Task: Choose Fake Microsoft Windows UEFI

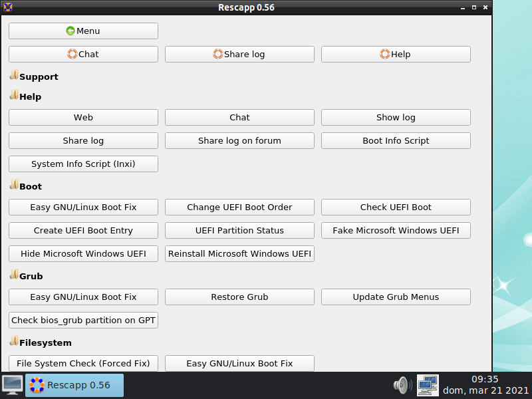Action: point(396,231)
